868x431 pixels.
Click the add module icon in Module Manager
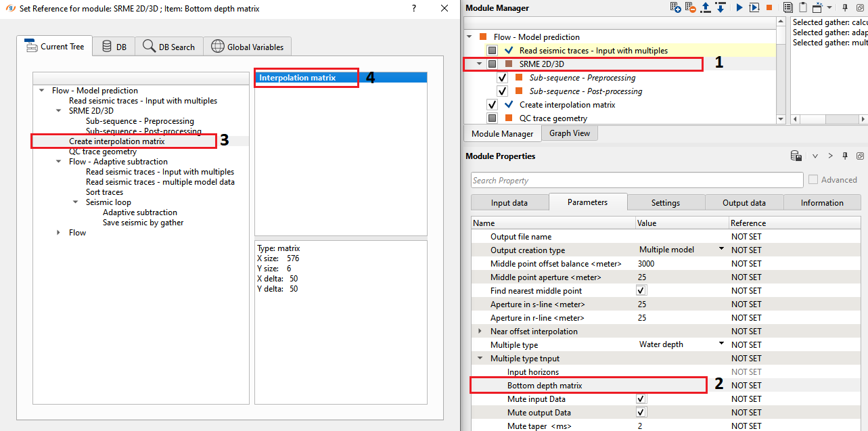[x=675, y=7]
